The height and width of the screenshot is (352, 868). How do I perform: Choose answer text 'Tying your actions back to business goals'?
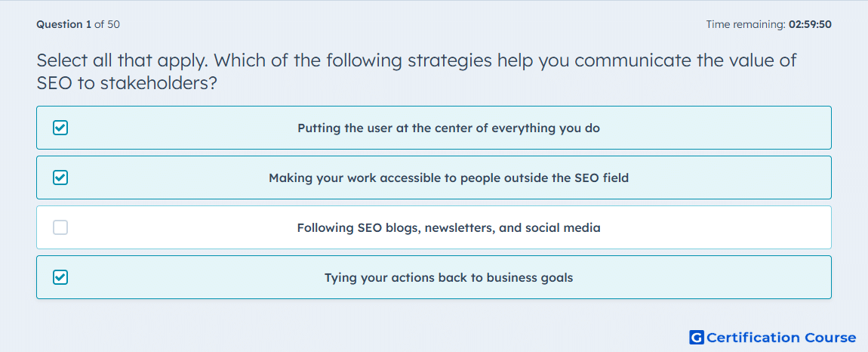pos(449,277)
